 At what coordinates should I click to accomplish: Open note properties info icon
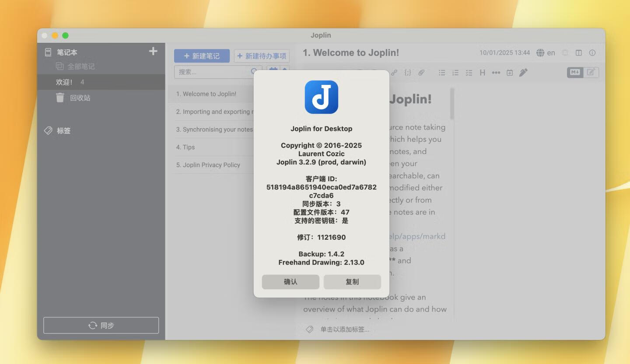[x=592, y=53]
